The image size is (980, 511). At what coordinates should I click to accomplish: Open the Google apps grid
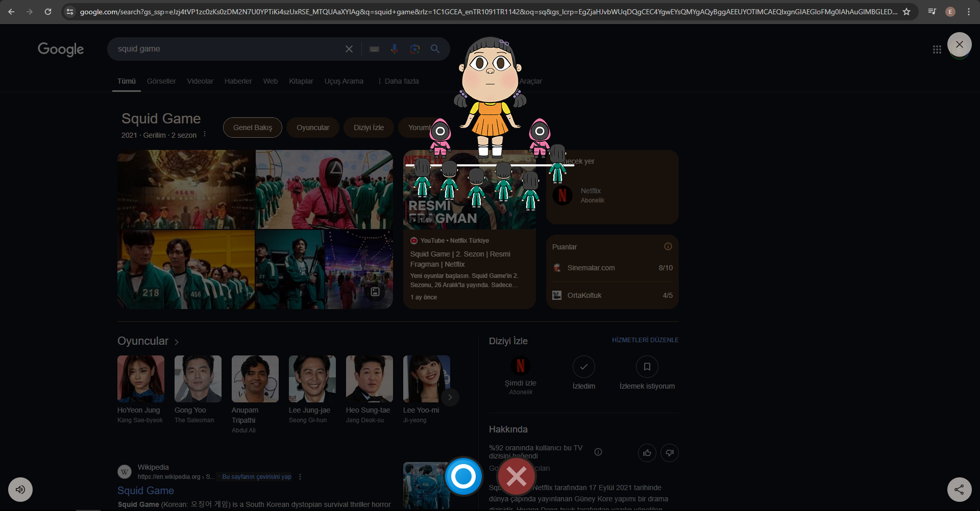[937, 49]
